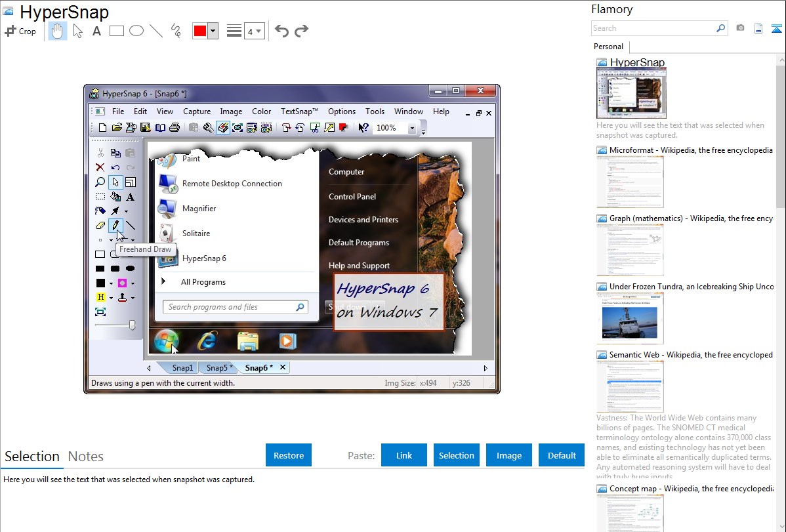
Task: Click the Windows Start orb in the captured taskbar
Action: tap(167, 341)
